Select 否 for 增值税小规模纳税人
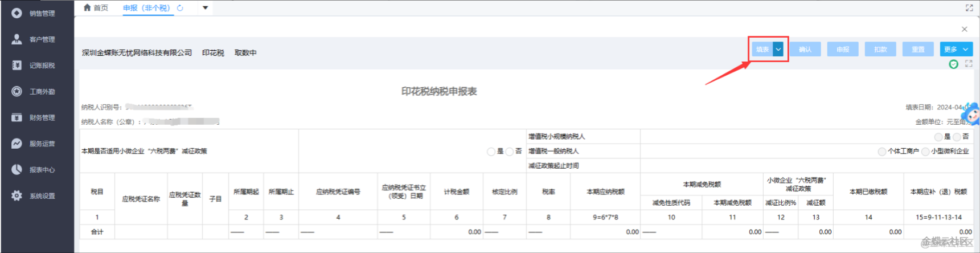 [x=957, y=137]
